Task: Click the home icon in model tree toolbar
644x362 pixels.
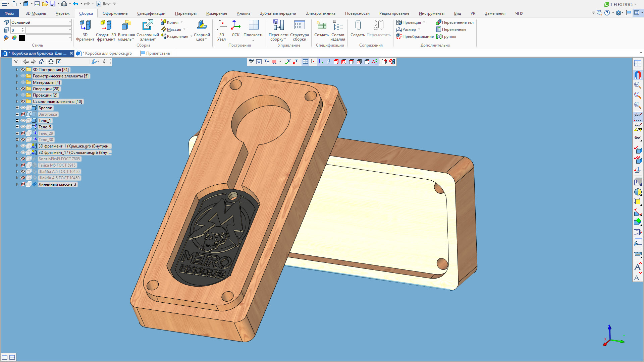Action: (x=41, y=62)
